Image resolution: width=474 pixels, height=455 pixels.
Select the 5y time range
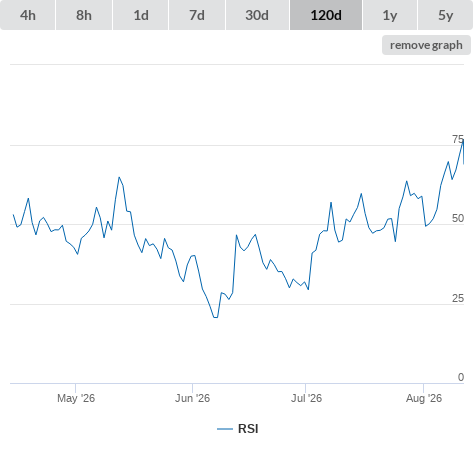click(x=445, y=15)
